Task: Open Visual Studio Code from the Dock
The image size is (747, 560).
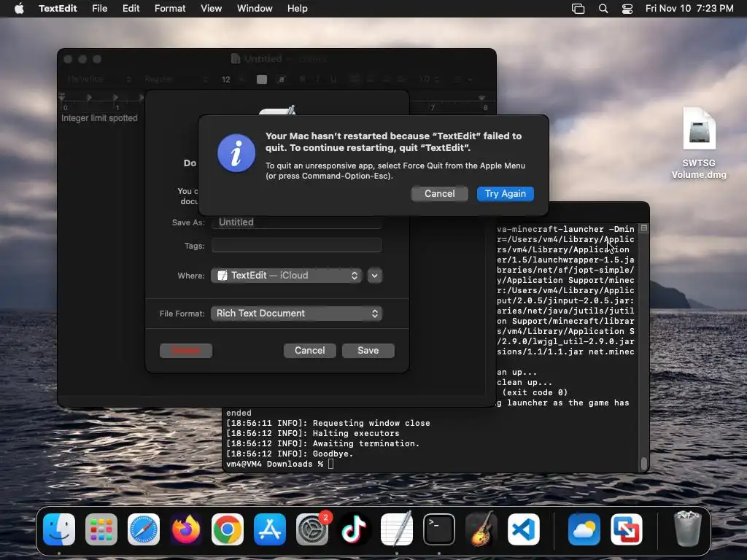Action: click(523, 529)
